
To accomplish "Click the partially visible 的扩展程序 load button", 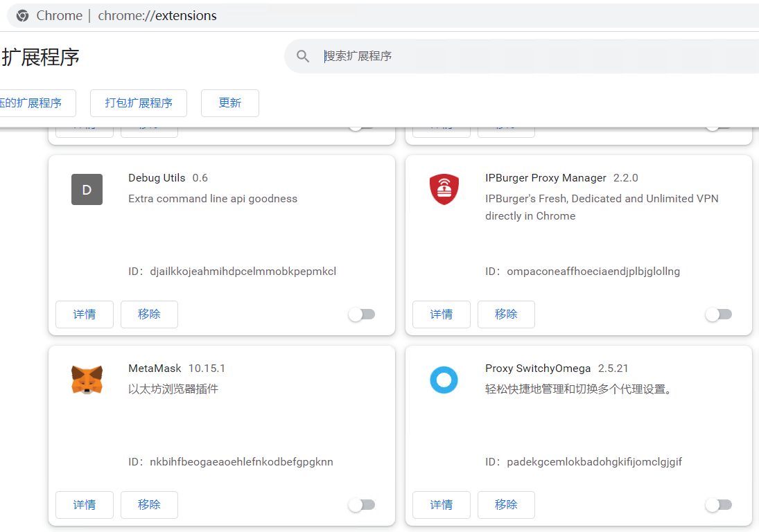I will [x=37, y=103].
